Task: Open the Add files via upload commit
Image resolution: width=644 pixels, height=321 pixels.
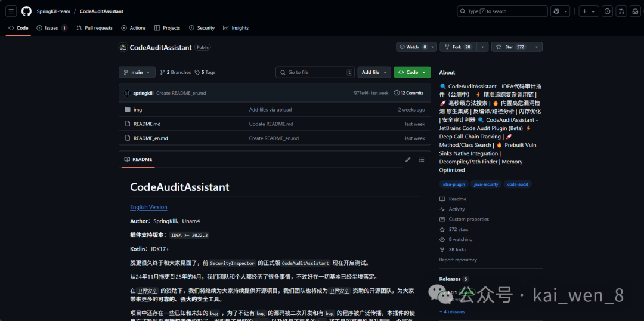Action: (270, 110)
